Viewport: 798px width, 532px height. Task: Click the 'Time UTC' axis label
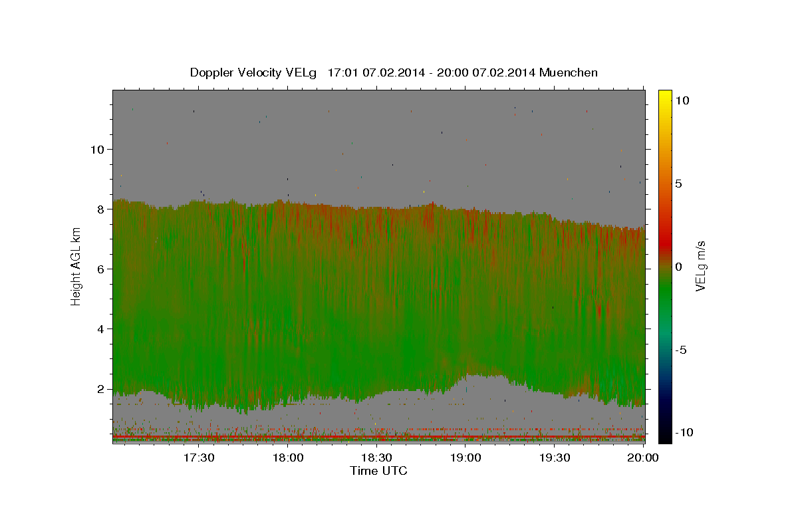(x=378, y=471)
